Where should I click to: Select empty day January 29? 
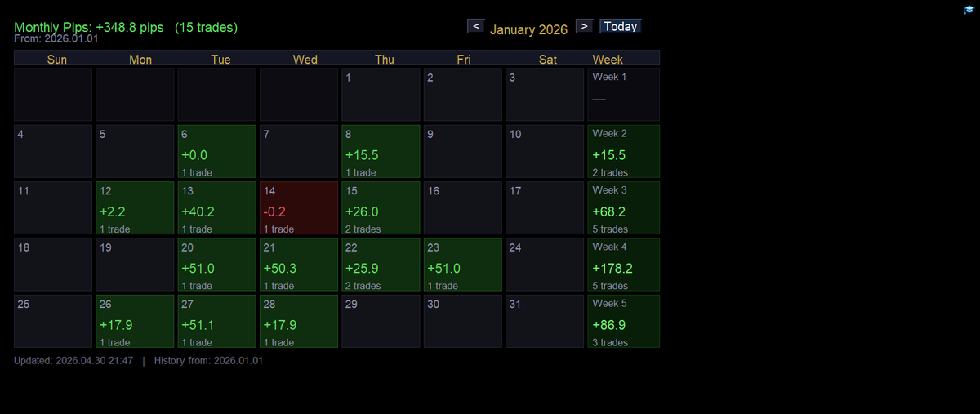click(x=381, y=321)
